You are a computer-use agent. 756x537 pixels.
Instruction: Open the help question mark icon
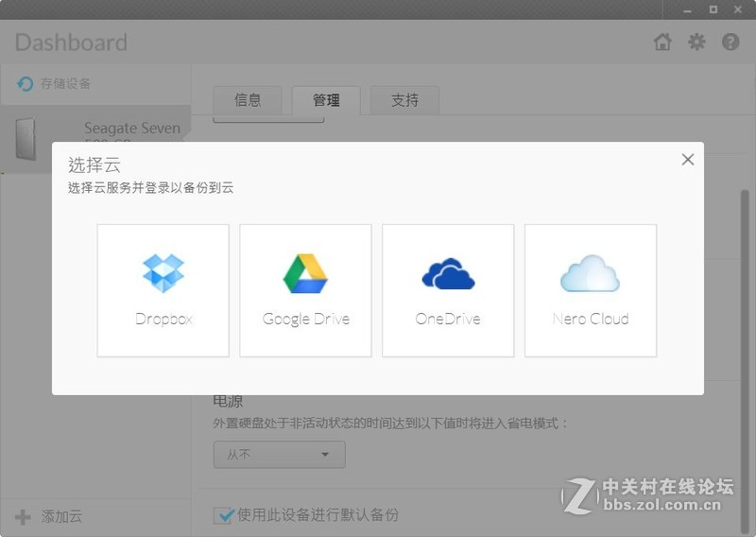[730, 42]
